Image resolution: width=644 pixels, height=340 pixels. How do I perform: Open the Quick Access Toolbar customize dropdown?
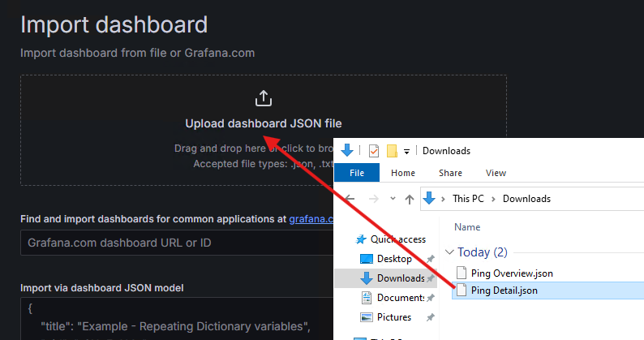(406, 151)
